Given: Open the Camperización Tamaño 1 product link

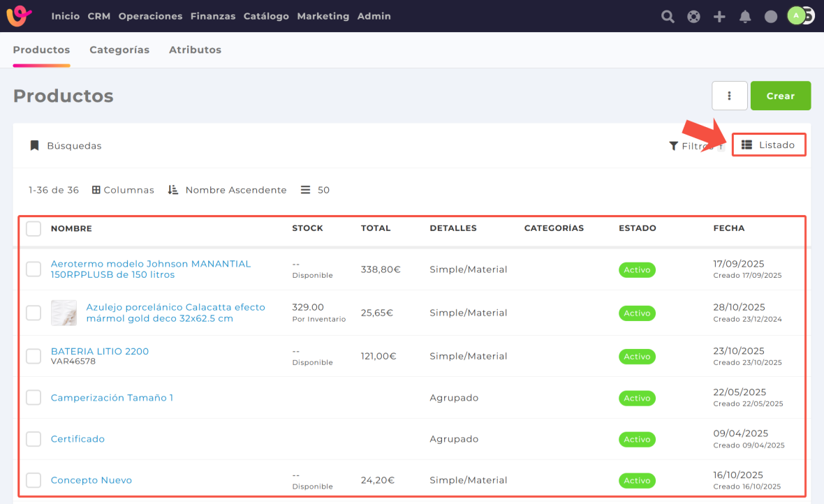Looking at the screenshot, I should point(112,398).
